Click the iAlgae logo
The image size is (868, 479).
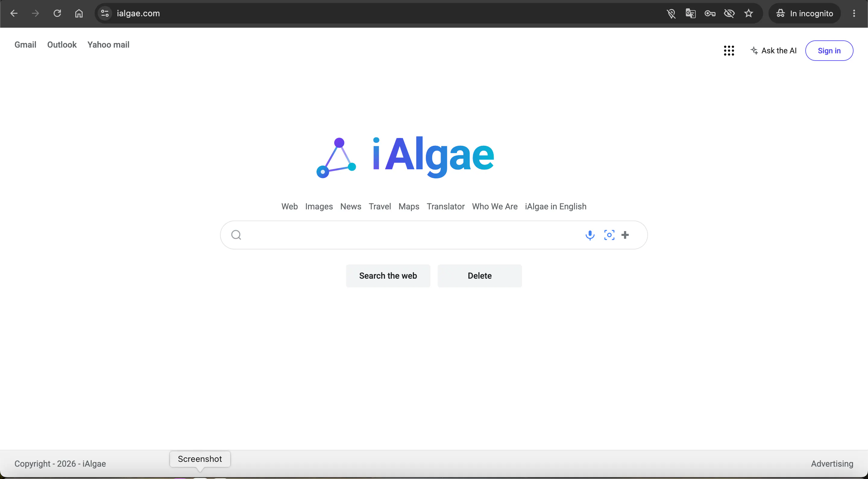tap(405, 157)
